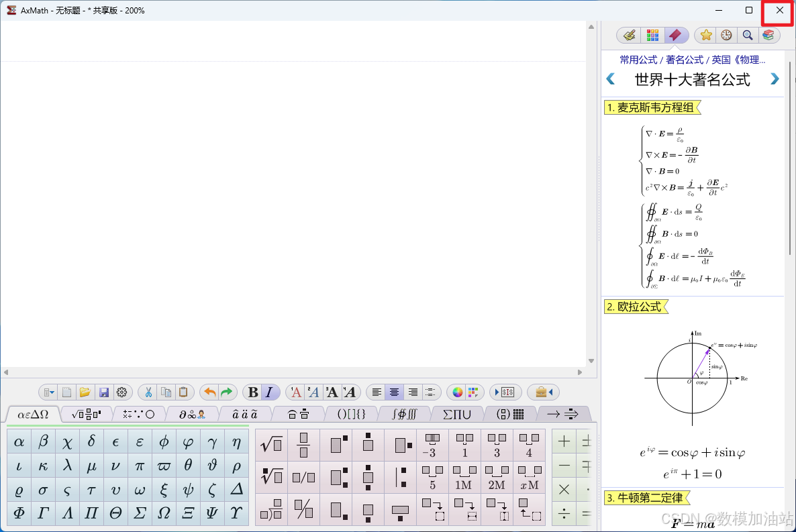Insert the nth root template
Viewport: 796px width, 532px height.
click(x=272, y=477)
